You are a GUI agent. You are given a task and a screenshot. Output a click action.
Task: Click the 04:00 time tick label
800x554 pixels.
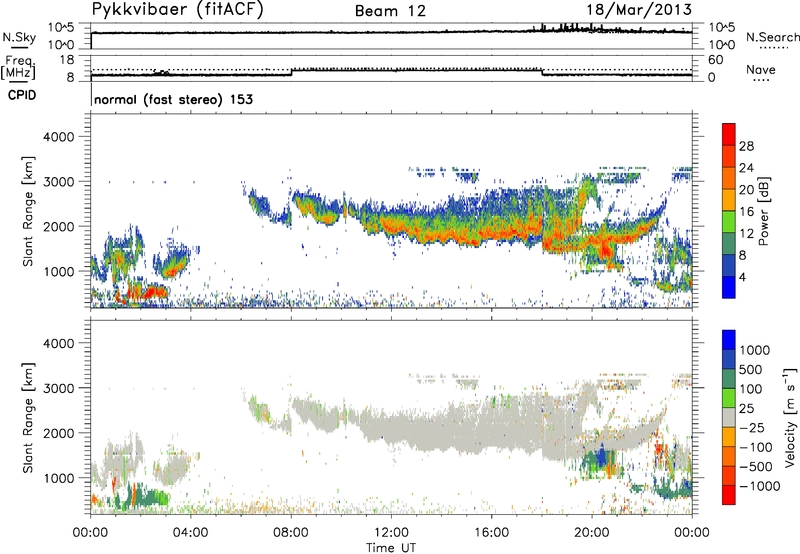click(191, 533)
